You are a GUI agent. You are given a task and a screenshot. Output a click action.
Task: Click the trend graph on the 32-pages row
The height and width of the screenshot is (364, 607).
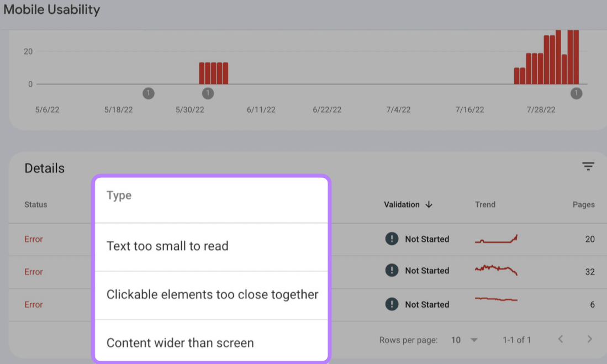point(495,270)
